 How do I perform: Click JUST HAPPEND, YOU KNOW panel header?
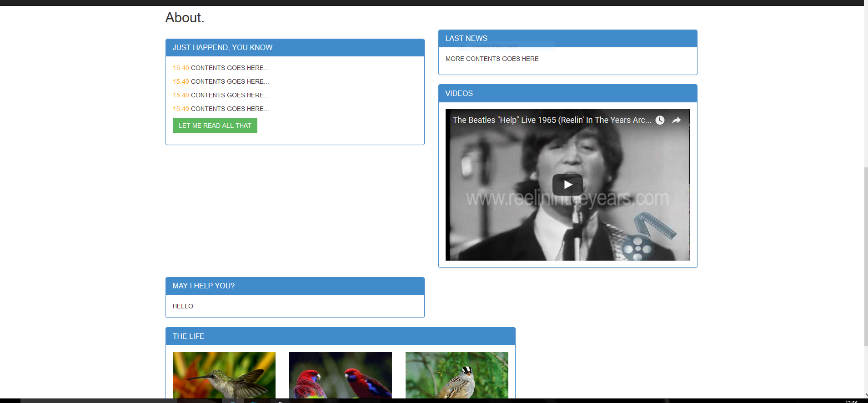click(295, 48)
